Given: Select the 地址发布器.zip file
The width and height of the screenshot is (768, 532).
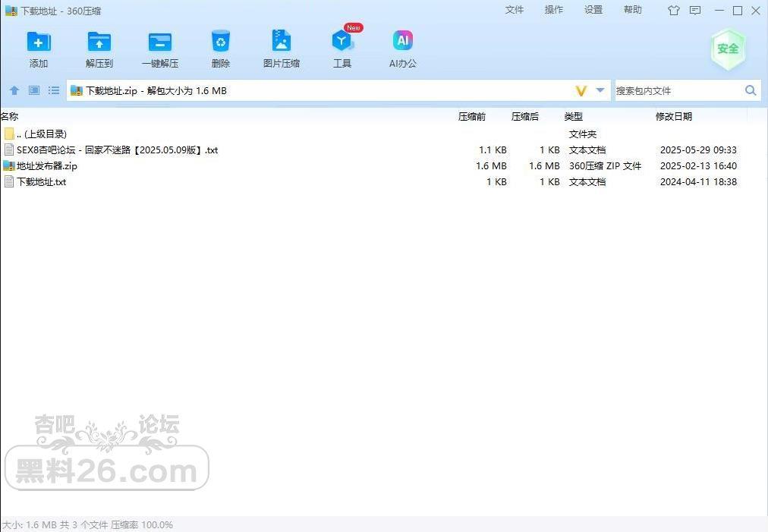Looking at the screenshot, I should click(x=47, y=166).
